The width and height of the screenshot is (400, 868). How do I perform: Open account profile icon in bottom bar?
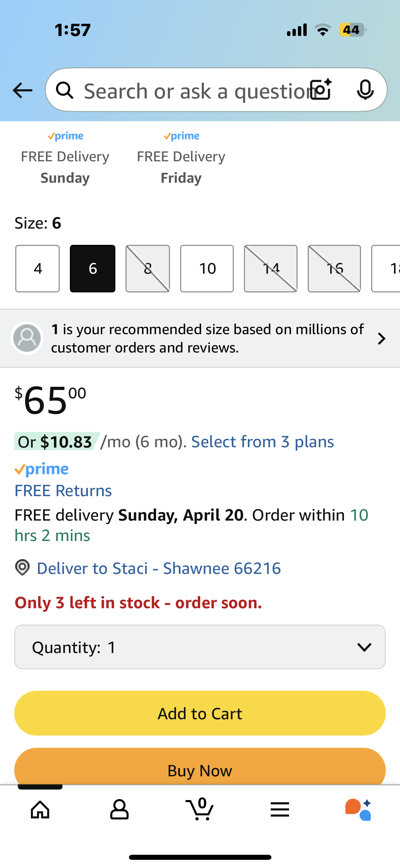pyautogui.click(x=119, y=810)
